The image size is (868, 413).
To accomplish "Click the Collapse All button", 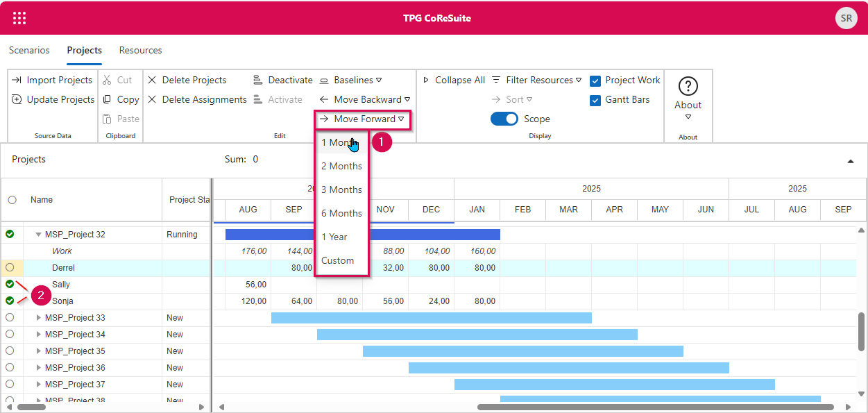I will coord(454,81).
